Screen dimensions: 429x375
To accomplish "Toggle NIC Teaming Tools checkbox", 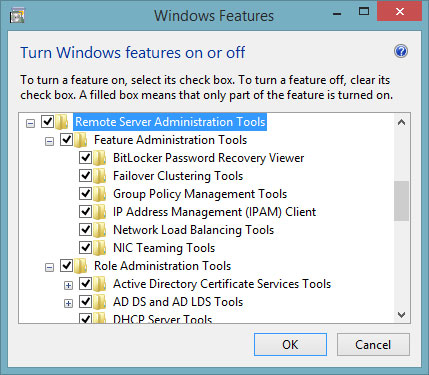I will tap(85, 247).
